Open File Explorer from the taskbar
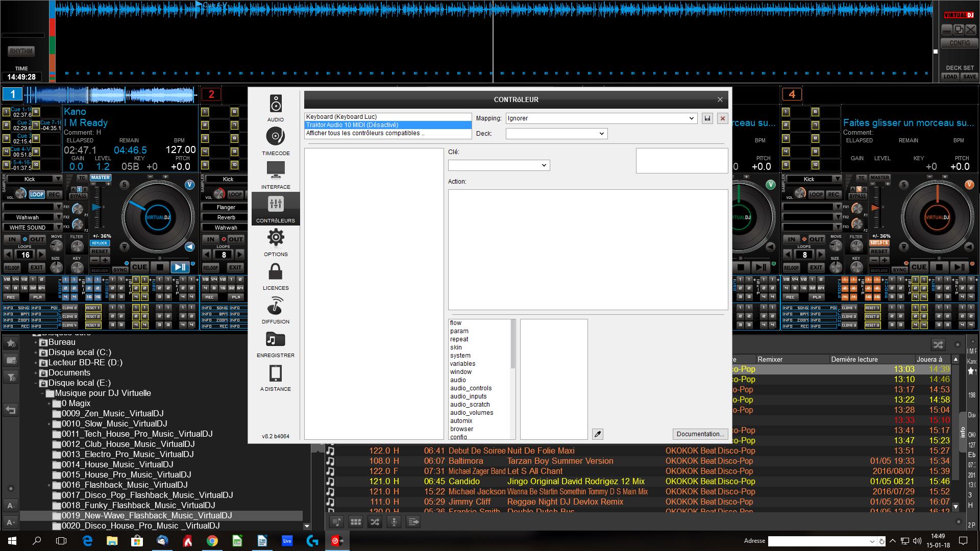The width and height of the screenshot is (980, 551). pos(112,541)
